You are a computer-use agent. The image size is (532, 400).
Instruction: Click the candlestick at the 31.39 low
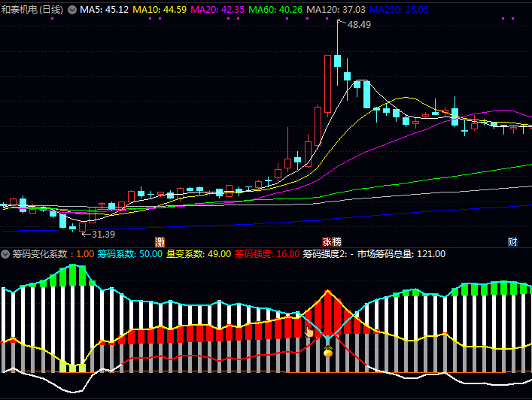coord(83,227)
